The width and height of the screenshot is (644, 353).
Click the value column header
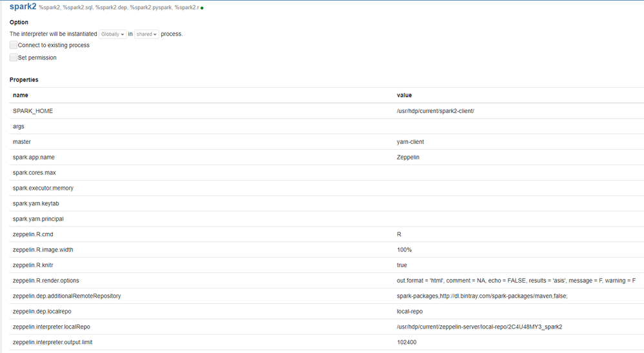click(404, 96)
